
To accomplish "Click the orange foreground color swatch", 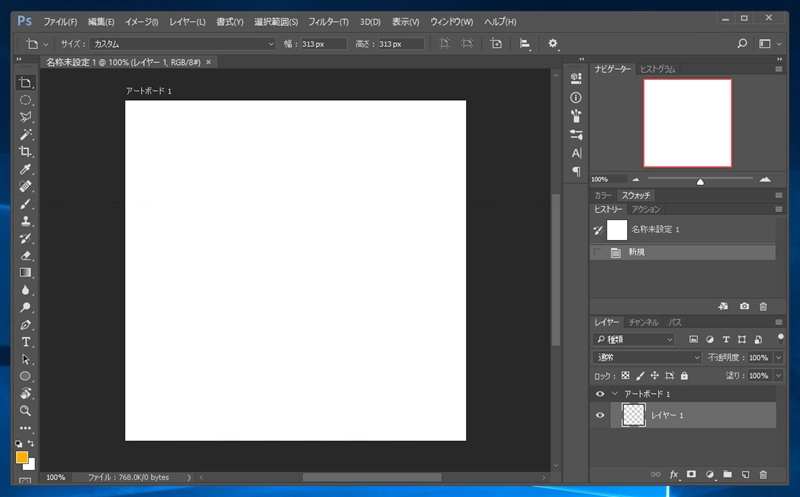I will 22,457.
